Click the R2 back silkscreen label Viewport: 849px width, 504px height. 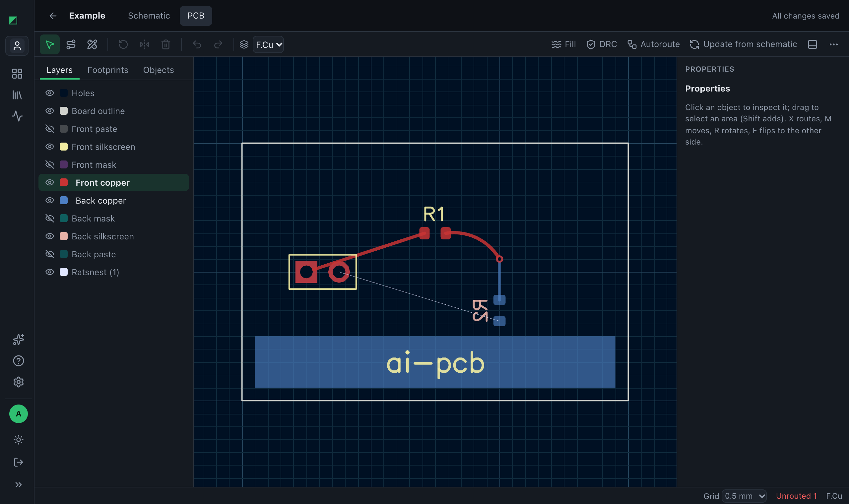[480, 310]
